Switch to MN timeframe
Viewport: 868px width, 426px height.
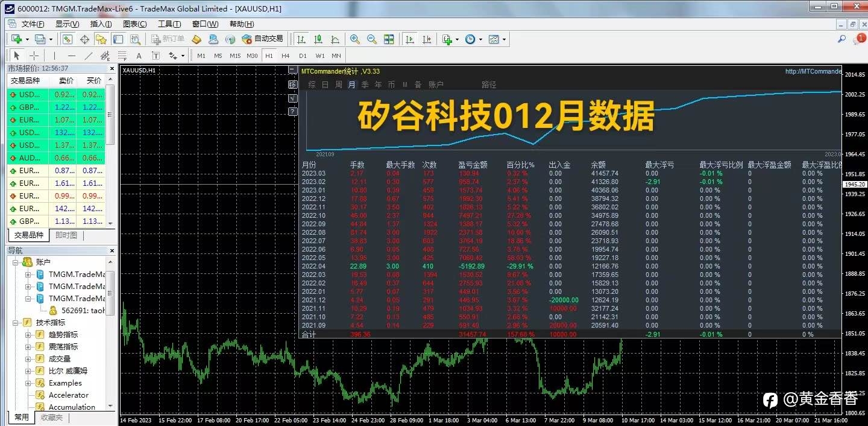coord(336,56)
